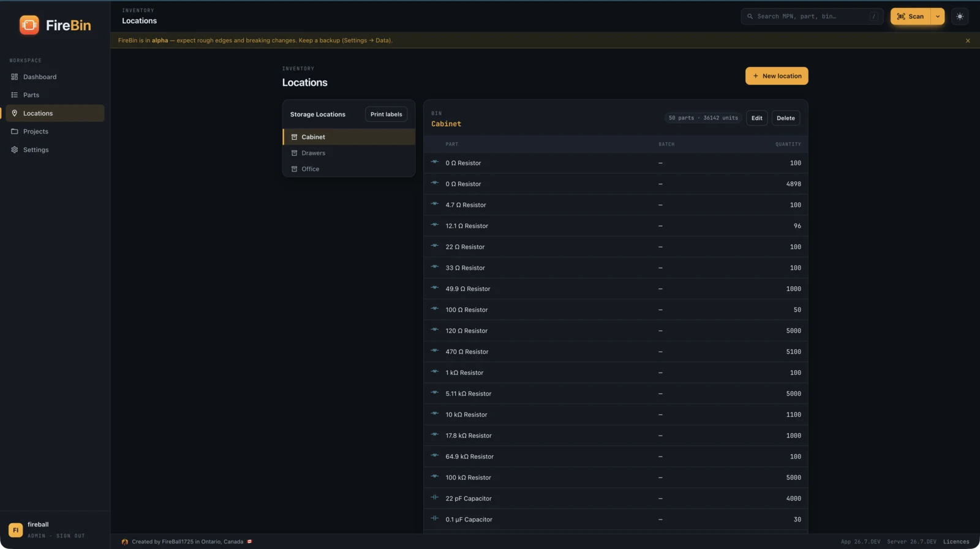
Task: Focus the Search MPN, part, bin field
Action: pos(812,17)
